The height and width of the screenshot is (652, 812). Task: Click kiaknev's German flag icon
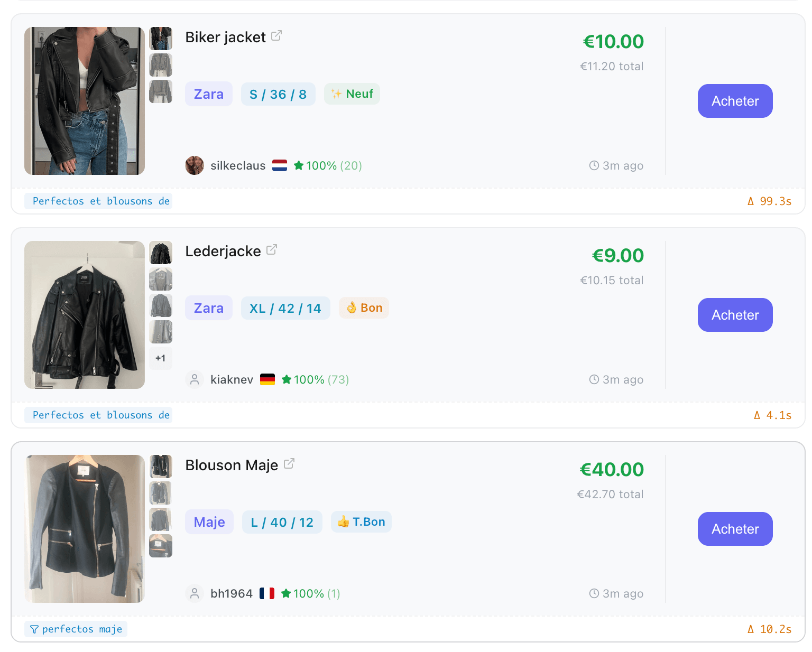(x=268, y=379)
